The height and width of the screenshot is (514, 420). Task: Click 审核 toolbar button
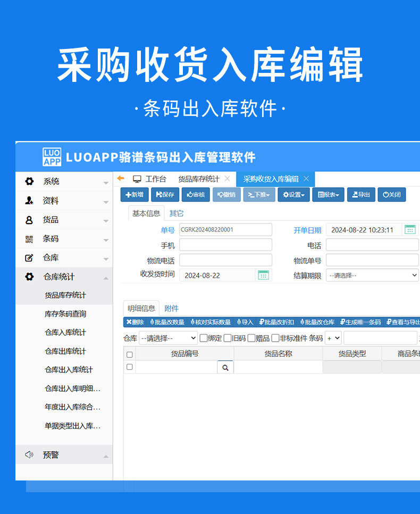point(196,195)
